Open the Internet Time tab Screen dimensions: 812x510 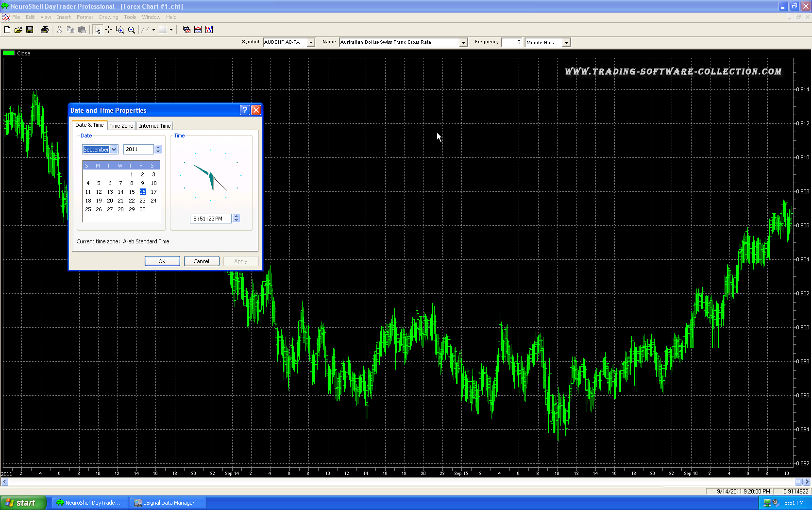coord(154,126)
